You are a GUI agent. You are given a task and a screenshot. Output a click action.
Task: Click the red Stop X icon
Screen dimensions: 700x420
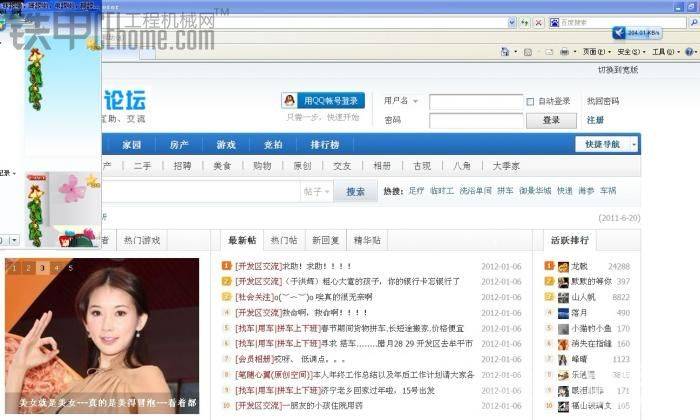click(539, 22)
